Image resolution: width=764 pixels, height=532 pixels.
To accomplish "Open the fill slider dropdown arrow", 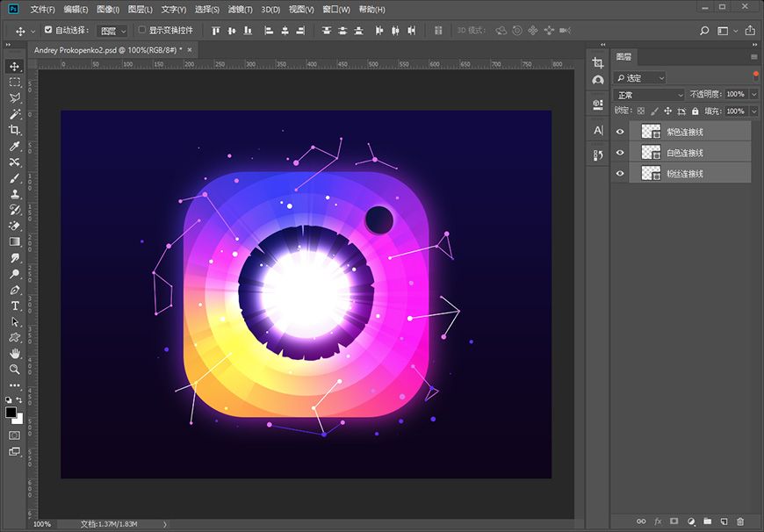I will coord(754,111).
